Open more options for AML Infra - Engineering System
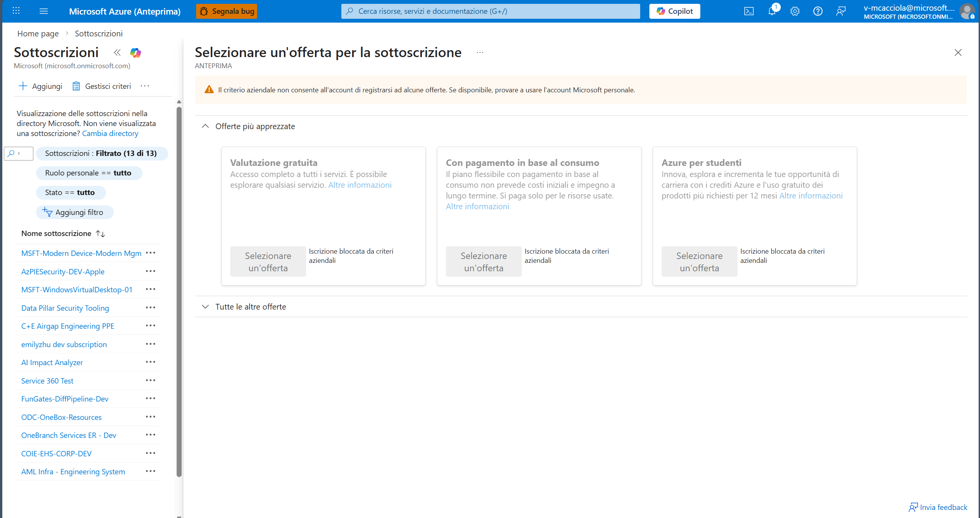 [x=151, y=471]
